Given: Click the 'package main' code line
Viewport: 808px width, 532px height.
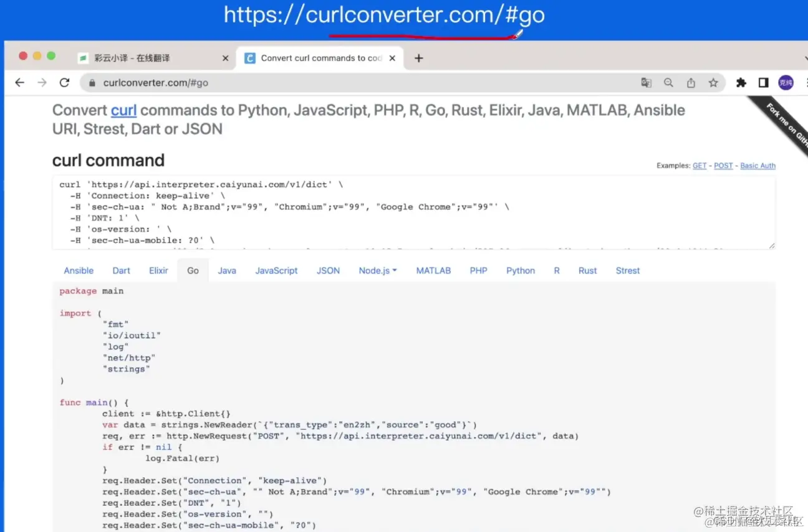Looking at the screenshot, I should [x=92, y=291].
